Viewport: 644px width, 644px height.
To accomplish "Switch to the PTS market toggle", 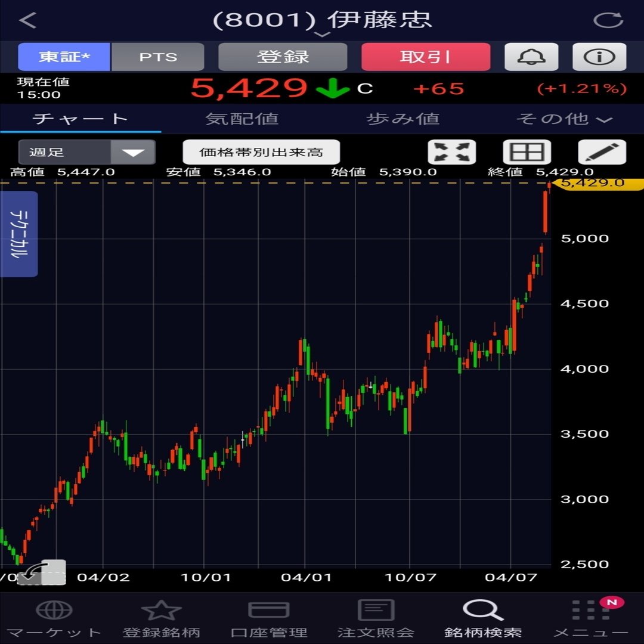I will [158, 57].
